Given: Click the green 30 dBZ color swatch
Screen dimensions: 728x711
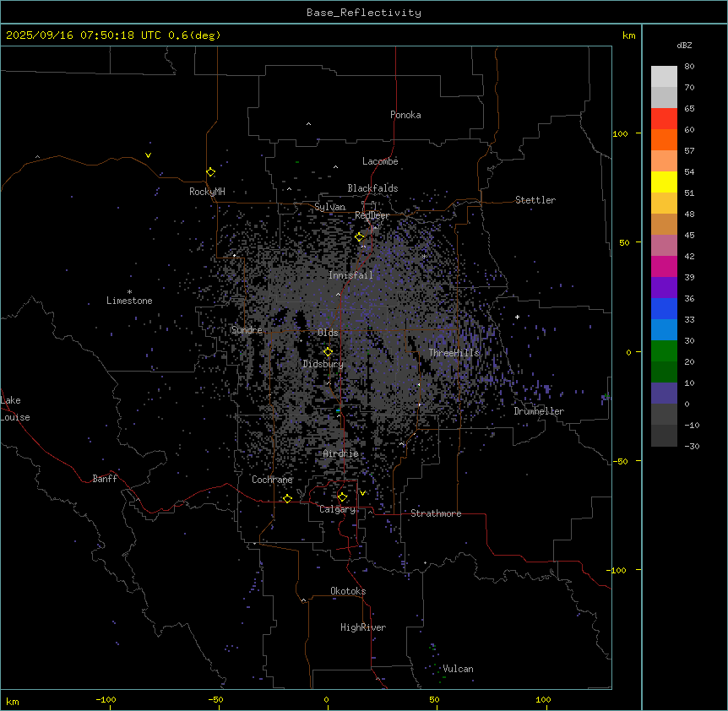Looking at the screenshot, I should [x=664, y=351].
